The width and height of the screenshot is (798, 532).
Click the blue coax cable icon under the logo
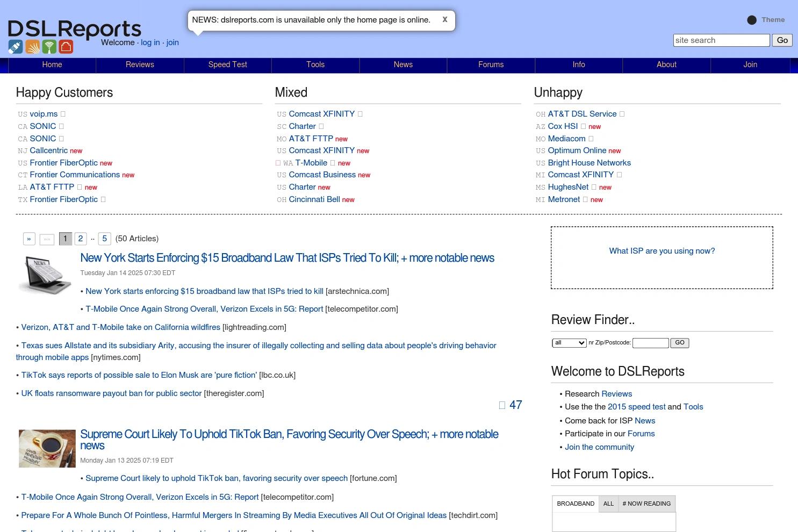pos(15,47)
